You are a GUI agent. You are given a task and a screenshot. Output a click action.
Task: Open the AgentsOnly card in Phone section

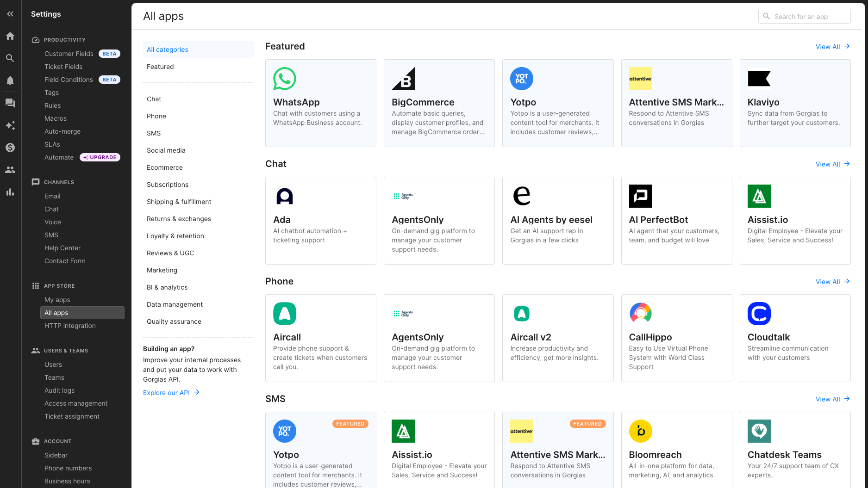439,338
